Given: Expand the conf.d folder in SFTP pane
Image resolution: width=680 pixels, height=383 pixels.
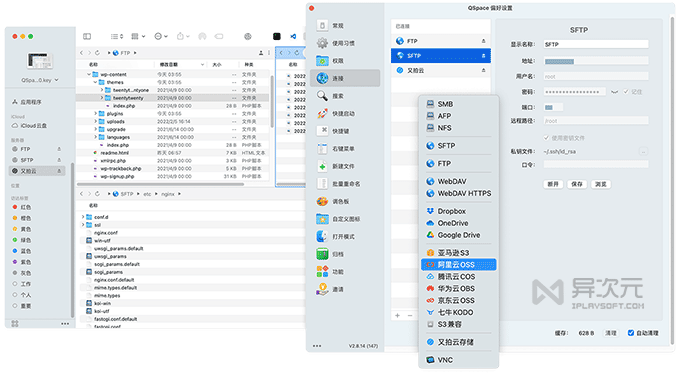Looking at the screenshot, I should point(83,217).
